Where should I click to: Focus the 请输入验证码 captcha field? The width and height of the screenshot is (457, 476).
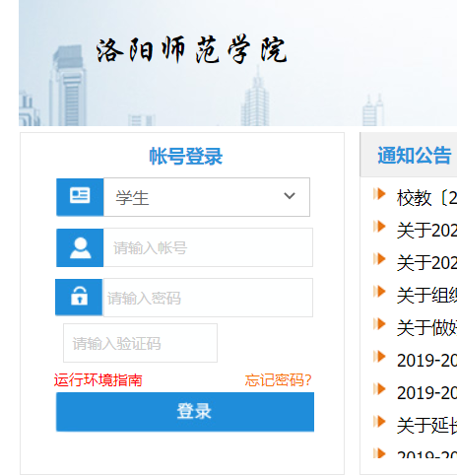click(140, 343)
